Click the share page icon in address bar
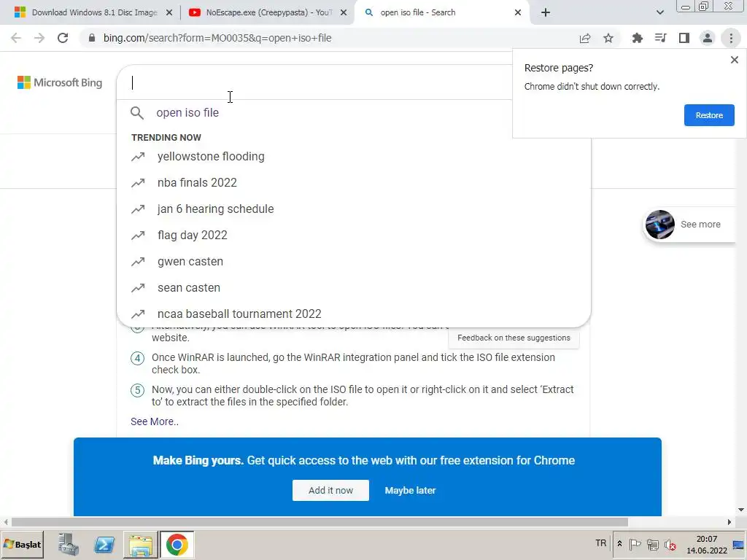The height and width of the screenshot is (560, 747). point(585,38)
